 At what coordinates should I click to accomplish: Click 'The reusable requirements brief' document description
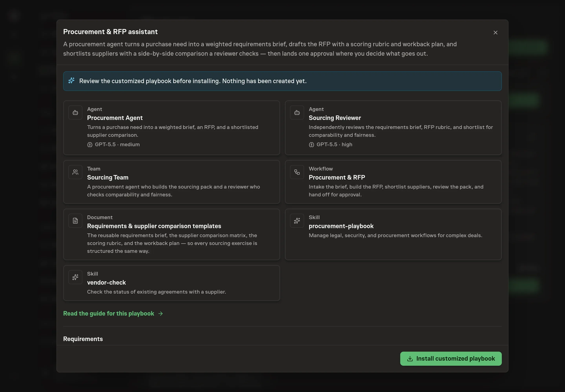click(x=172, y=243)
